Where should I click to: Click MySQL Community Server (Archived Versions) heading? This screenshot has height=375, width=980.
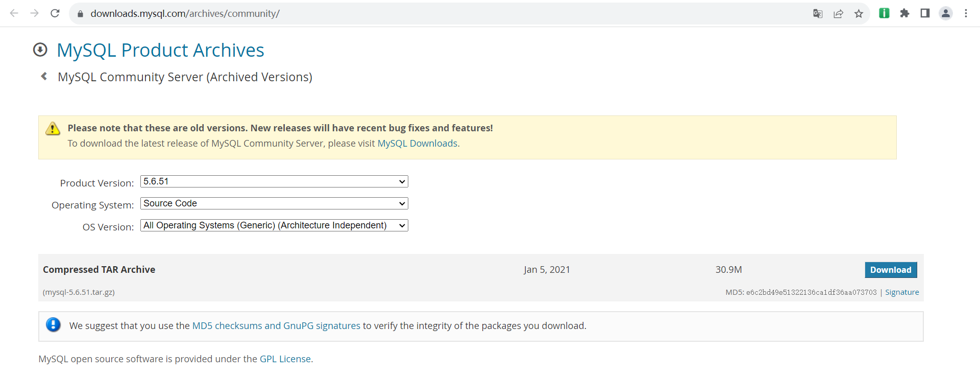click(x=185, y=77)
